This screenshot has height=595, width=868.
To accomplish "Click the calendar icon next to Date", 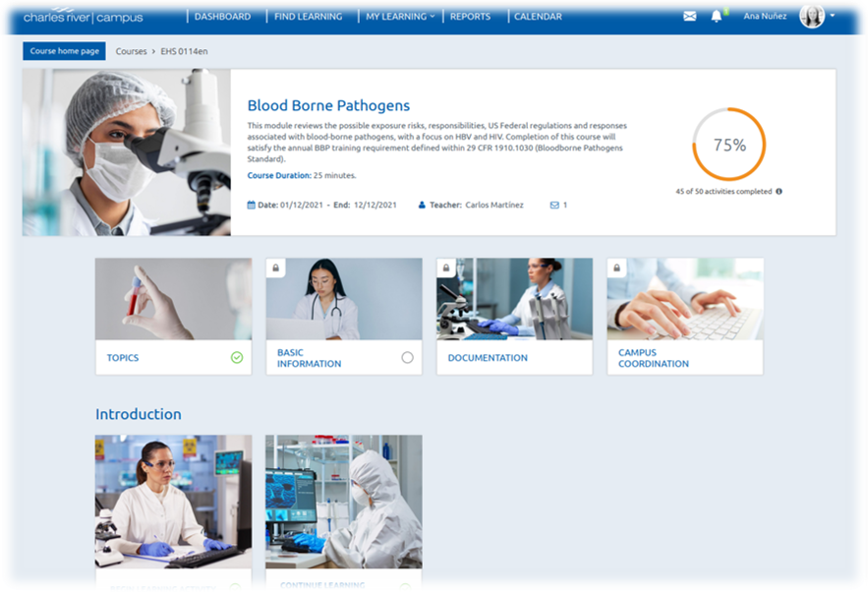I will 250,206.
